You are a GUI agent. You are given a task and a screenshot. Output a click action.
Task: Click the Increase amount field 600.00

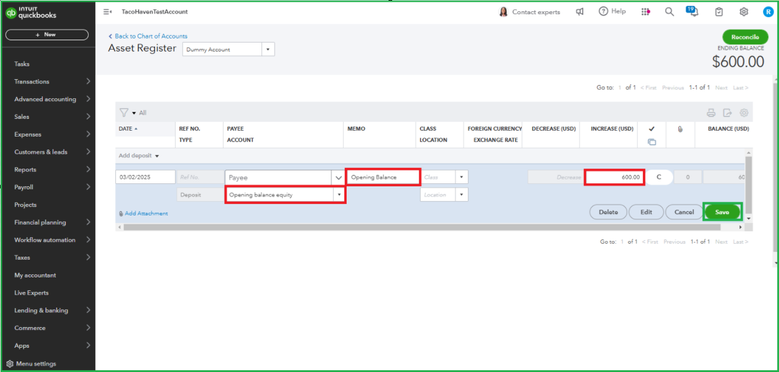[614, 177]
